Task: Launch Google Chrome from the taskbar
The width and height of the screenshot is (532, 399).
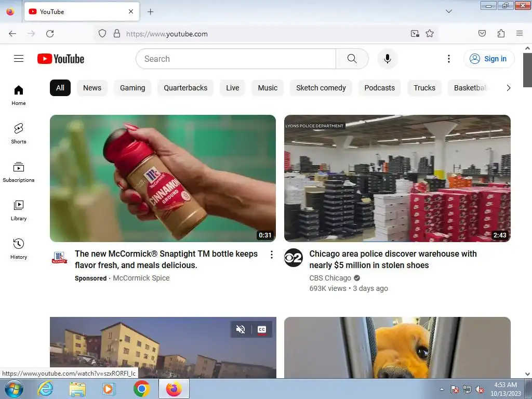Action: tap(141, 389)
